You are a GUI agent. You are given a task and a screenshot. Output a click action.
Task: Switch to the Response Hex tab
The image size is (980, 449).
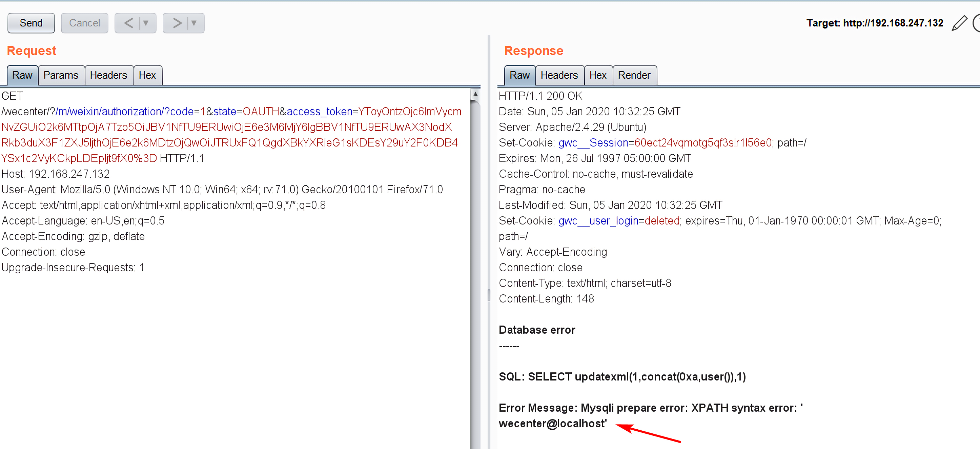click(x=598, y=75)
